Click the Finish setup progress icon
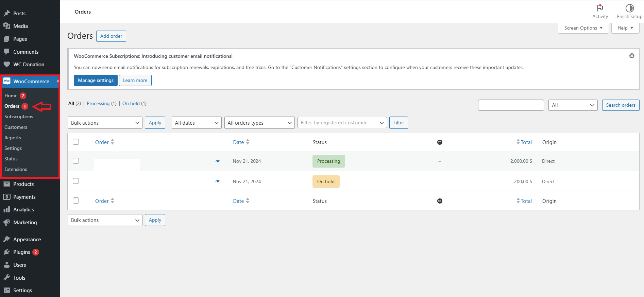The image size is (644, 297). 630,8
